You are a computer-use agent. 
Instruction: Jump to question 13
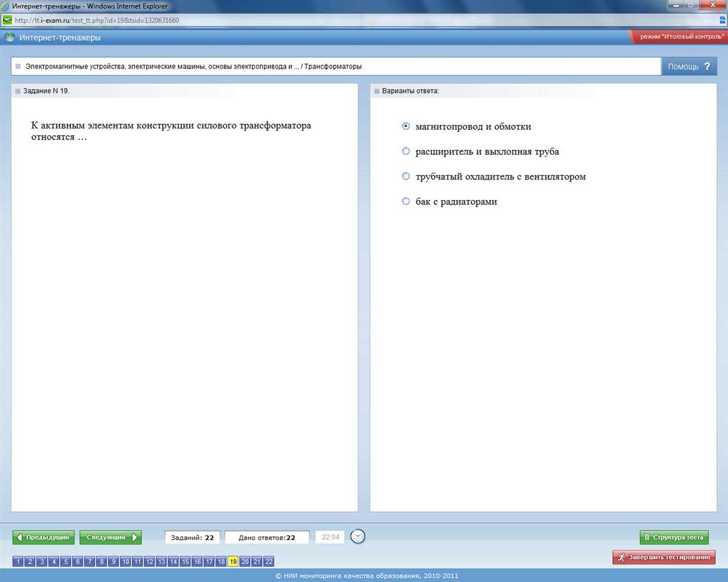(x=161, y=561)
